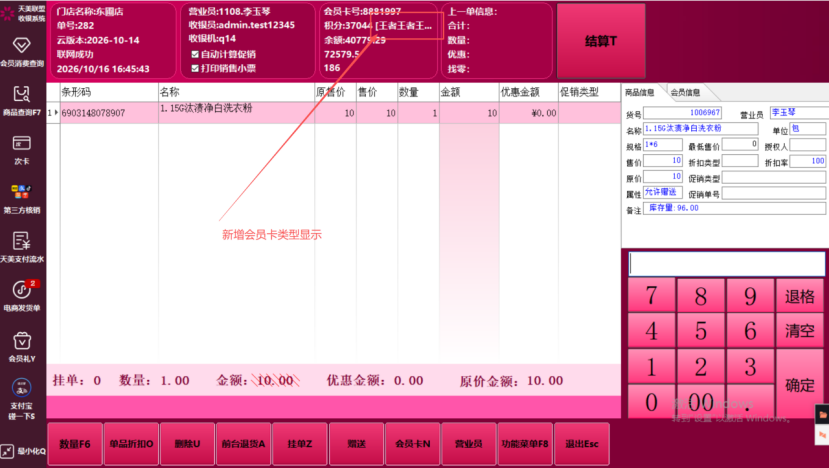
Task: Open 天美支付流水 icon
Action: coord(22,241)
